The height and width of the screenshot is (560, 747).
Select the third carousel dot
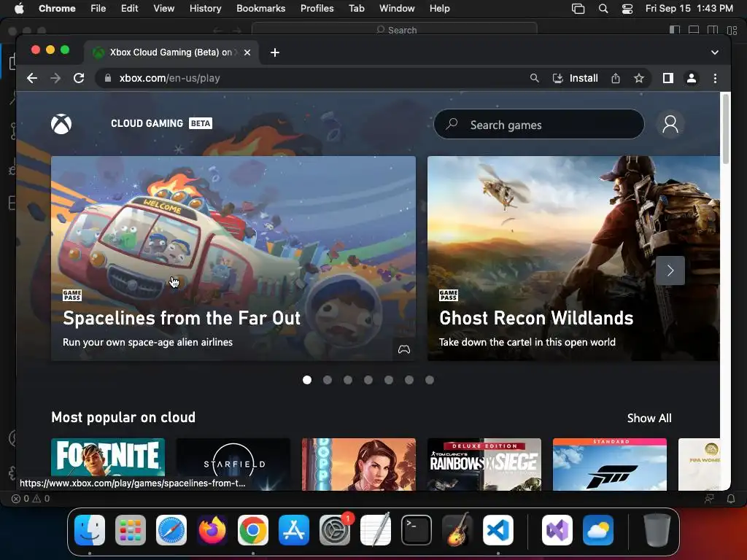click(x=348, y=380)
